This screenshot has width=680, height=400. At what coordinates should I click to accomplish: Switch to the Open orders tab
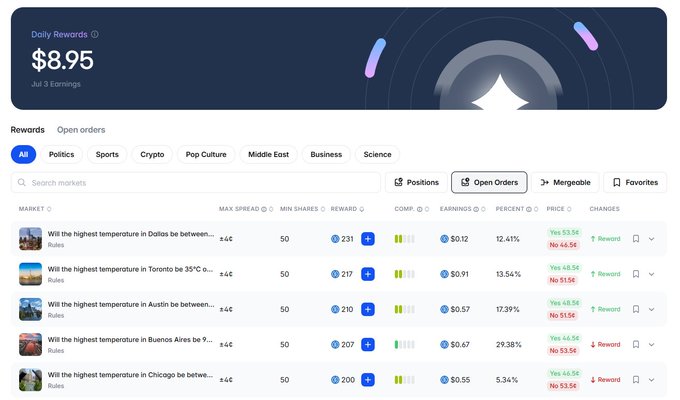pos(81,130)
